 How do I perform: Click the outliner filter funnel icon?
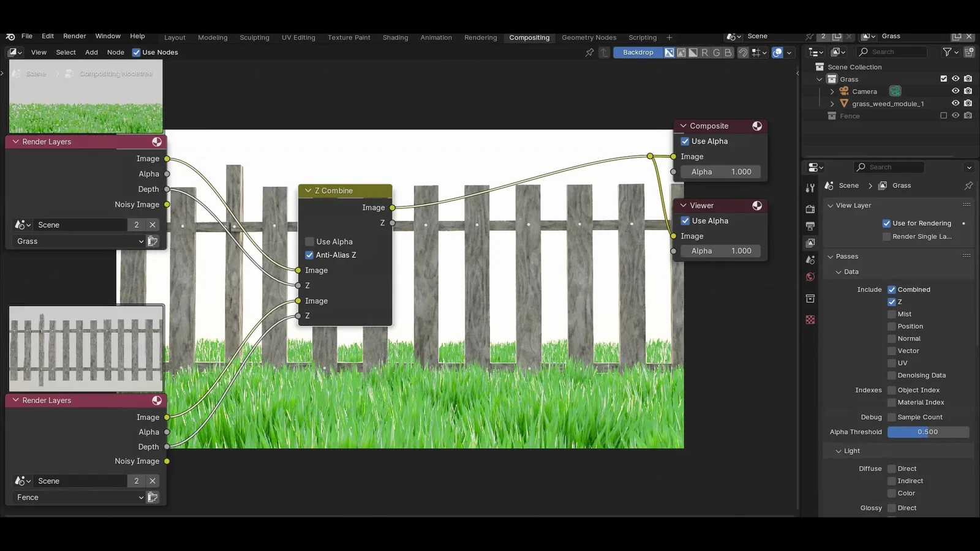(x=947, y=52)
